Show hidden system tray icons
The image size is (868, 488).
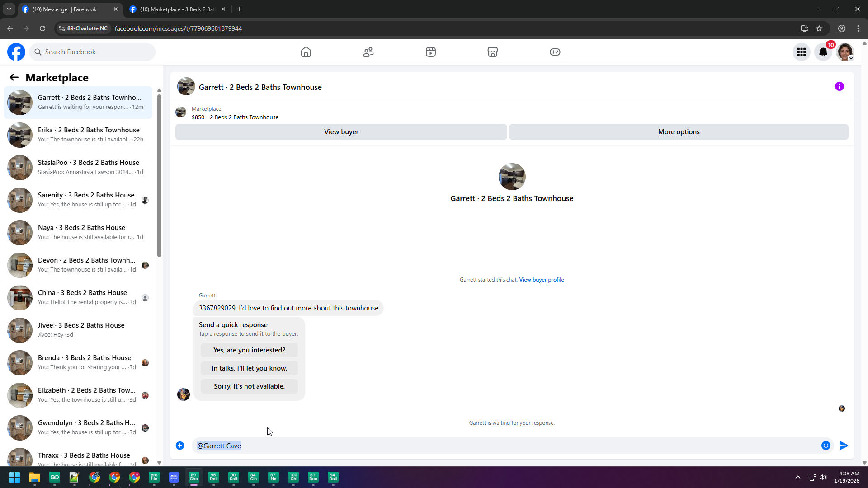pos(798,477)
